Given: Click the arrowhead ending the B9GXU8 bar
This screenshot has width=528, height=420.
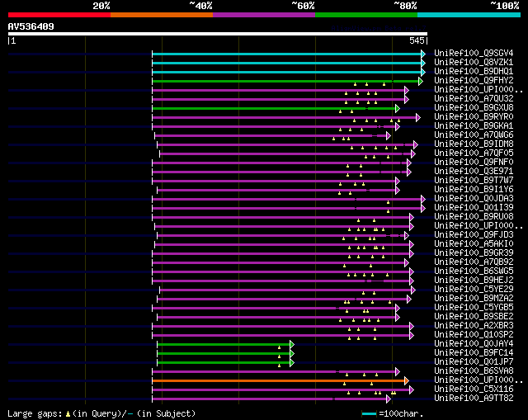Looking at the screenshot, I should (x=398, y=108).
